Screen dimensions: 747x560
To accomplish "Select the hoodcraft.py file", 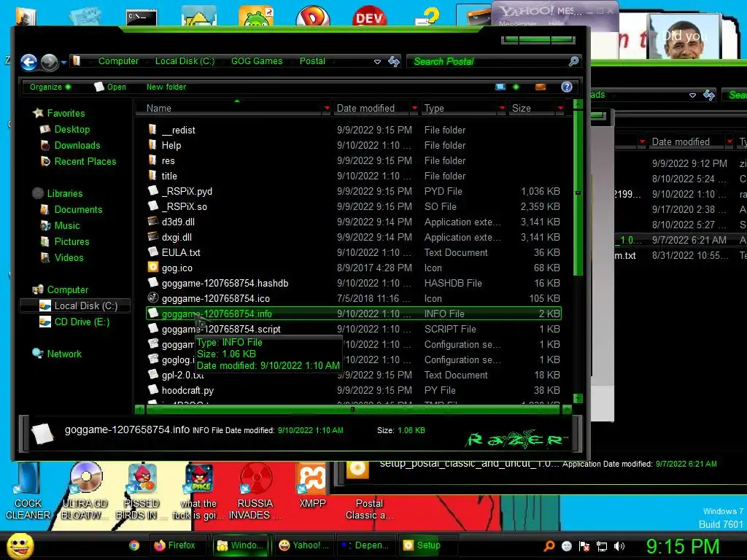I will click(x=353, y=391).
